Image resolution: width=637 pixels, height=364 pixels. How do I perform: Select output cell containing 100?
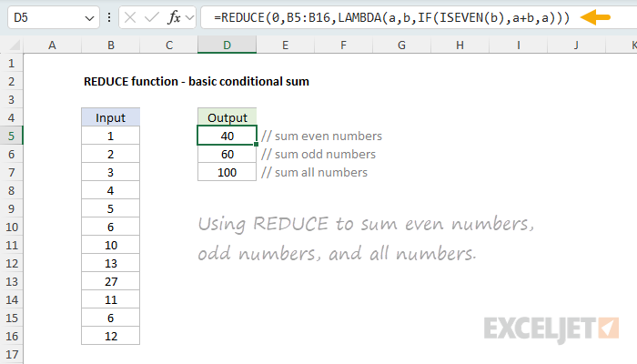coord(227,172)
